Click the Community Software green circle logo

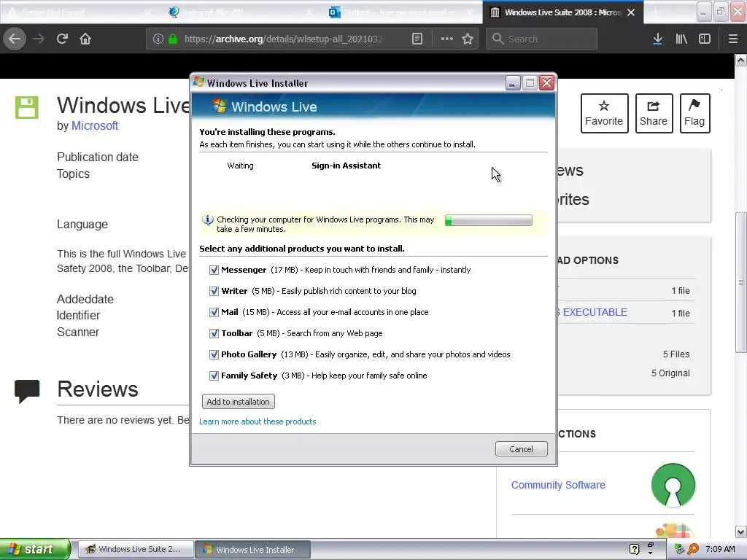click(x=673, y=485)
